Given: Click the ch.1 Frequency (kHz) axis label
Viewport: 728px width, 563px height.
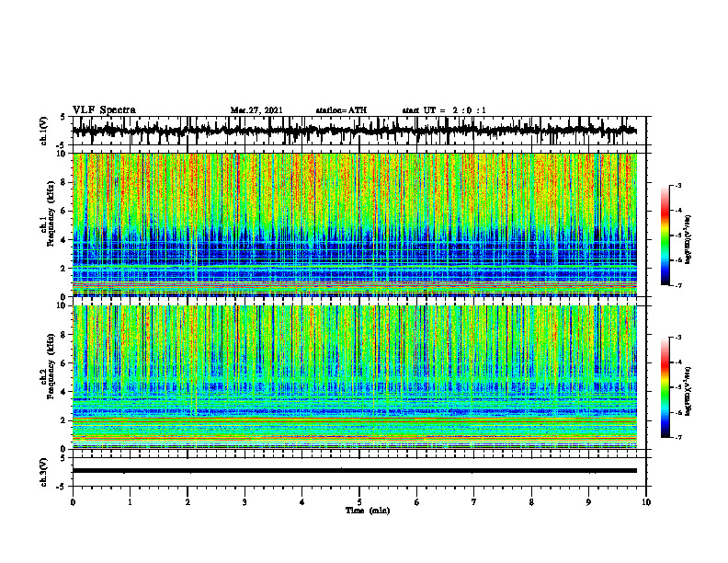Looking at the screenshot, I should pyautogui.click(x=51, y=213).
